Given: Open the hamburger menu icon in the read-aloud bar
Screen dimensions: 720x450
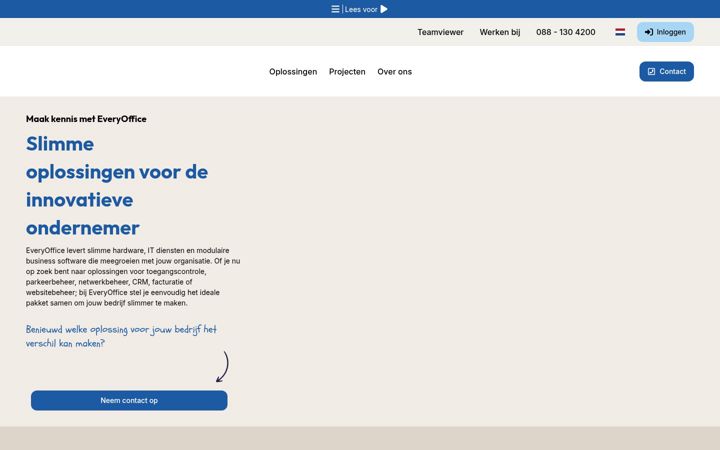Looking at the screenshot, I should (x=336, y=9).
